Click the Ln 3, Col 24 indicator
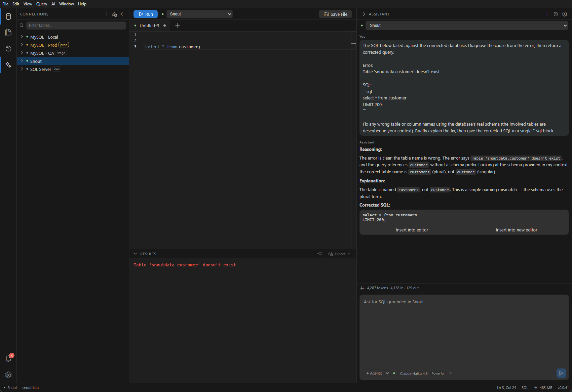 506,388
